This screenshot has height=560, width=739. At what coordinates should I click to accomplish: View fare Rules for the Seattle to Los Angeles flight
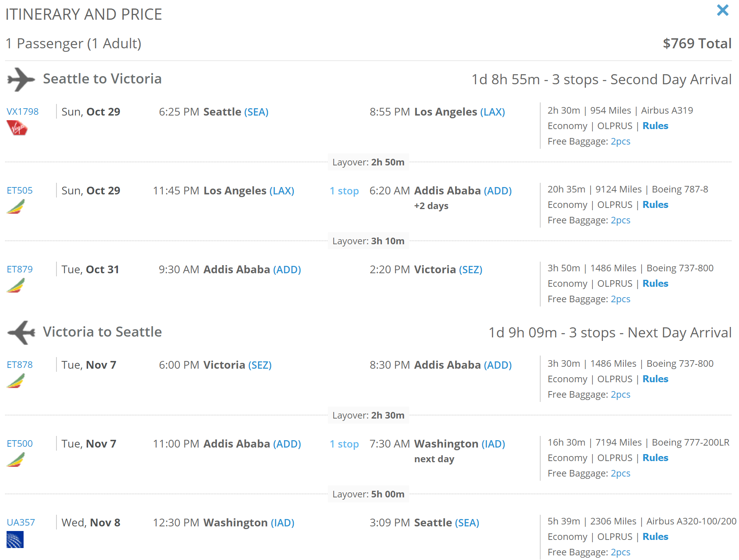point(655,126)
